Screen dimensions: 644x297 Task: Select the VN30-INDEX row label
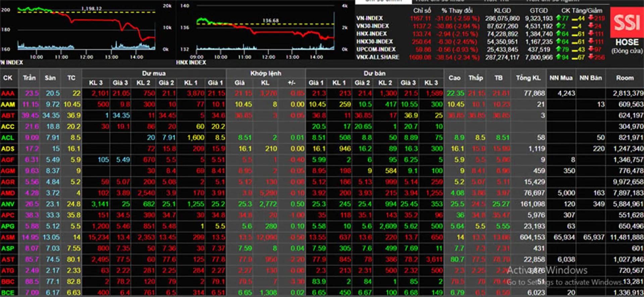[373, 26]
